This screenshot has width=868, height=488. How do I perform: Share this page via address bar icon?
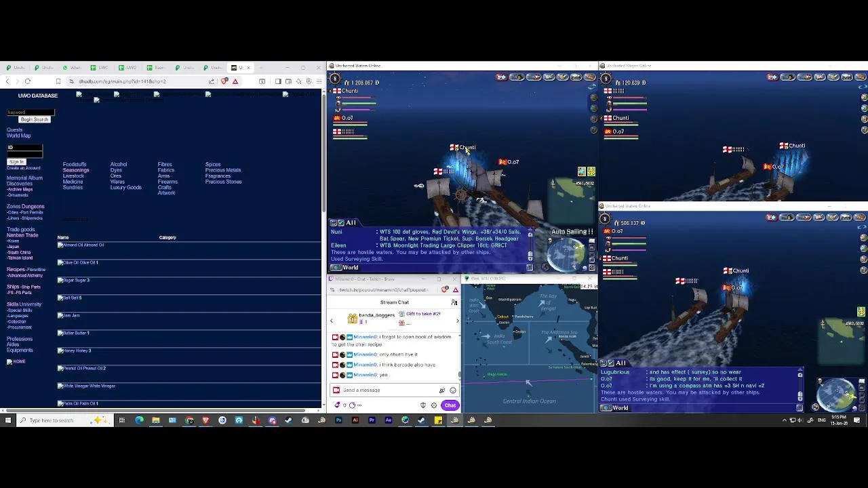pos(212,81)
